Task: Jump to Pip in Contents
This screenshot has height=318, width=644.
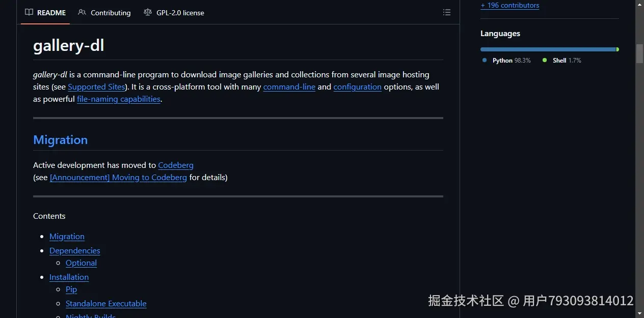Action: click(x=71, y=290)
